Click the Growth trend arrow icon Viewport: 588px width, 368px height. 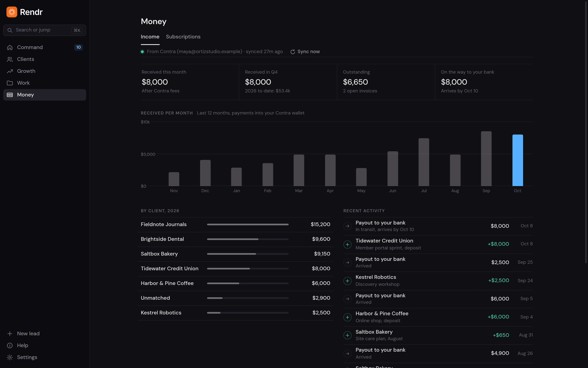pos(10,71)
